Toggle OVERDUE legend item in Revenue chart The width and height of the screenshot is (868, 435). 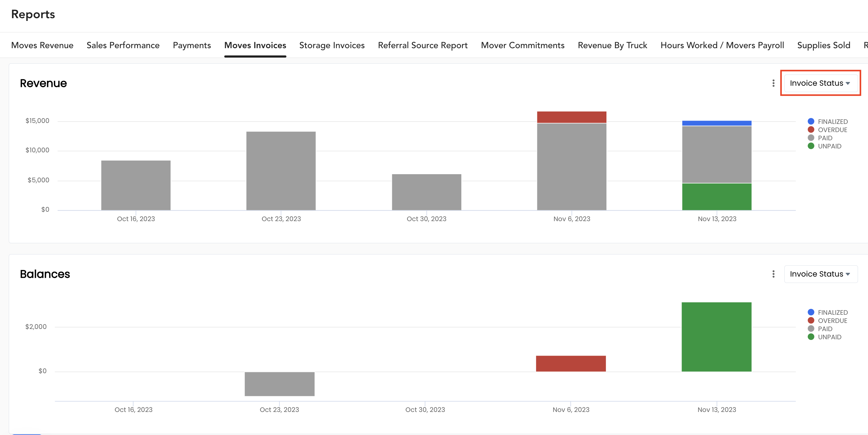coord(827,130)
